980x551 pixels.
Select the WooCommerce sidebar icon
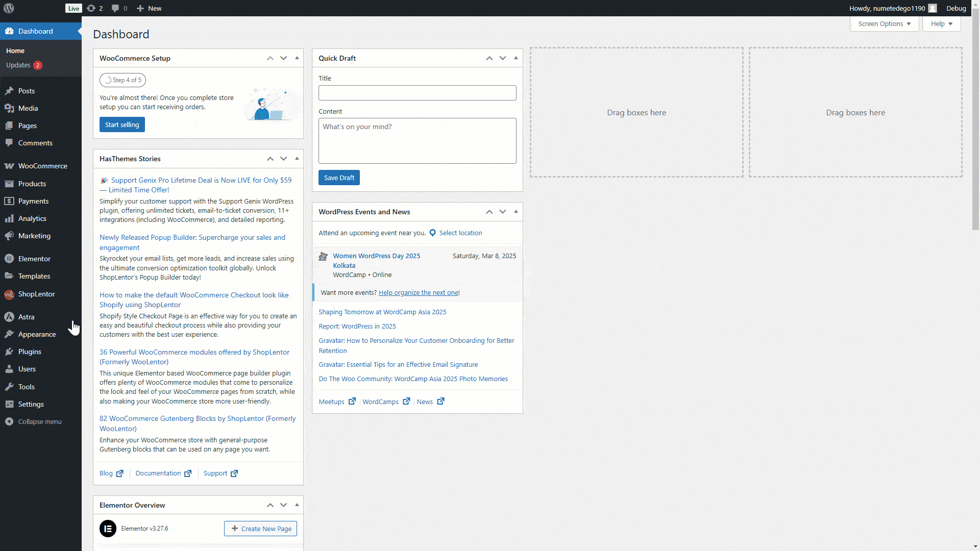click(10, 166)
